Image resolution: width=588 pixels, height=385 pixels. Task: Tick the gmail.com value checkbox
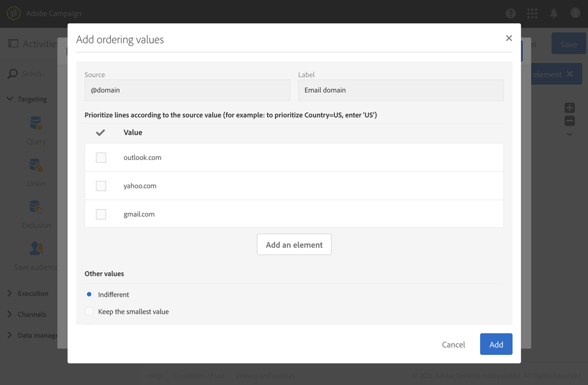101,214
